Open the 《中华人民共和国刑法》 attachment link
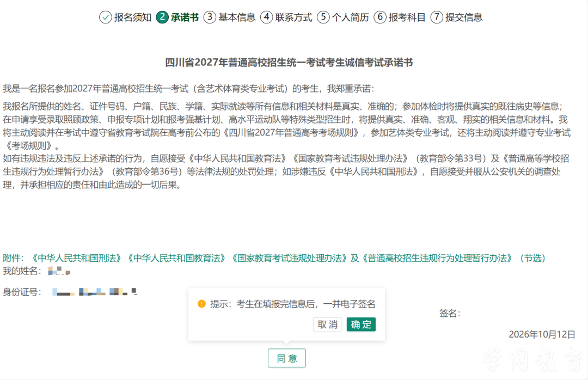Image resolution: width=588 pixels, height=380 pixels. (x=76, y=258)
